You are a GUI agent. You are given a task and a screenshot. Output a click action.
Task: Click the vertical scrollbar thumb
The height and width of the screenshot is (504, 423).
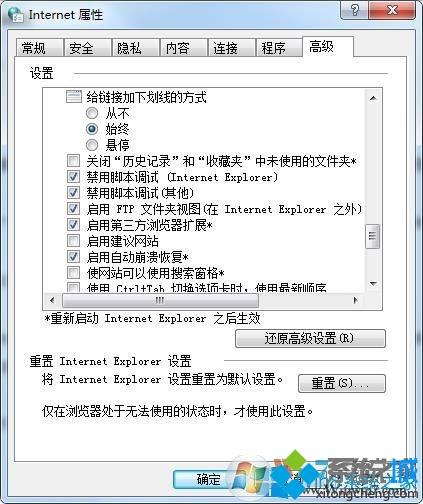[x=373, y=236]
